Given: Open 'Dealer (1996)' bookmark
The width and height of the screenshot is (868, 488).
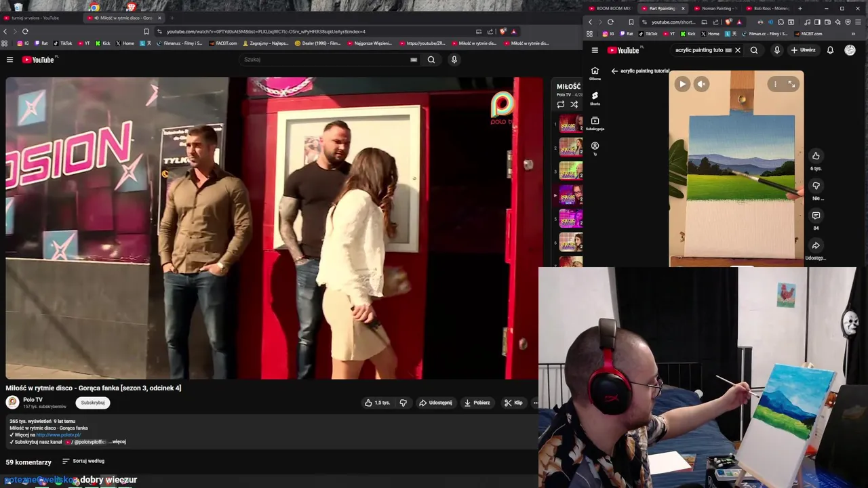Looking at the screenshot, I should pos(318,43).
